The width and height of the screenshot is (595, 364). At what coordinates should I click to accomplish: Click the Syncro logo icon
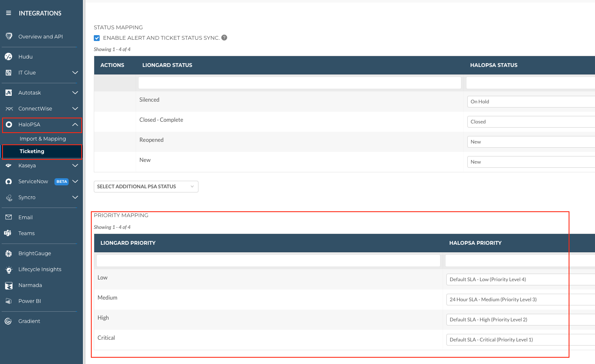click(9, 197)
